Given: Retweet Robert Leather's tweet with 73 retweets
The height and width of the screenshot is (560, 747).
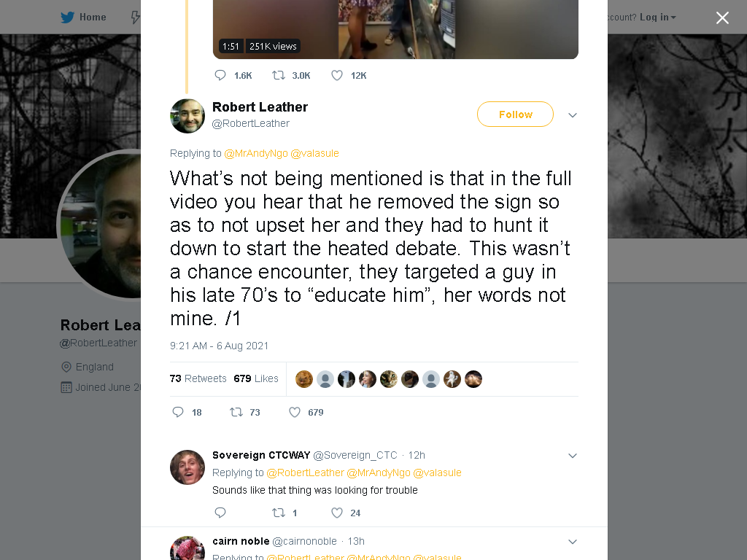Looking at the screenshot, I should 236,412.
